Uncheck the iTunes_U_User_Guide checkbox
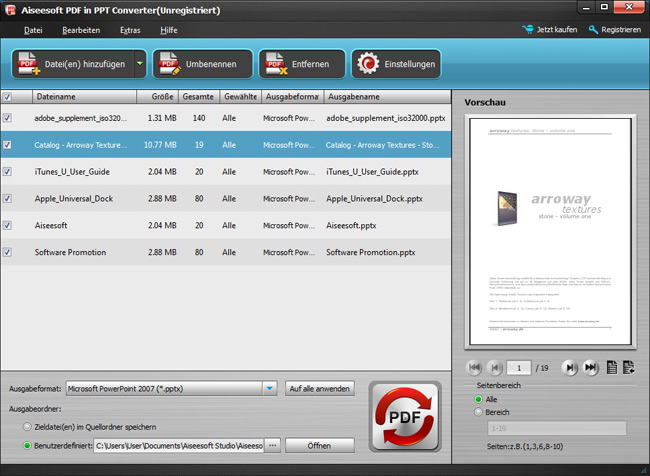The width and height of the screenshot is (650, 476). 7,171
